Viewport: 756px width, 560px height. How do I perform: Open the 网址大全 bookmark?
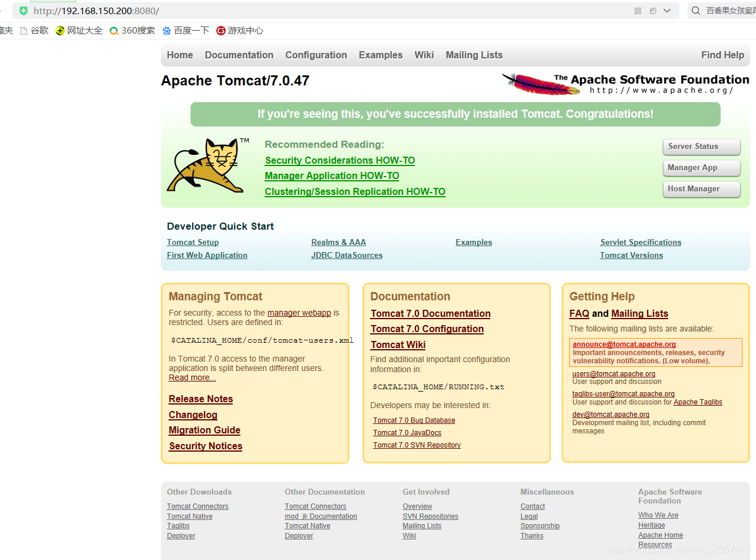pyautogui.click(x=79, y=31)
